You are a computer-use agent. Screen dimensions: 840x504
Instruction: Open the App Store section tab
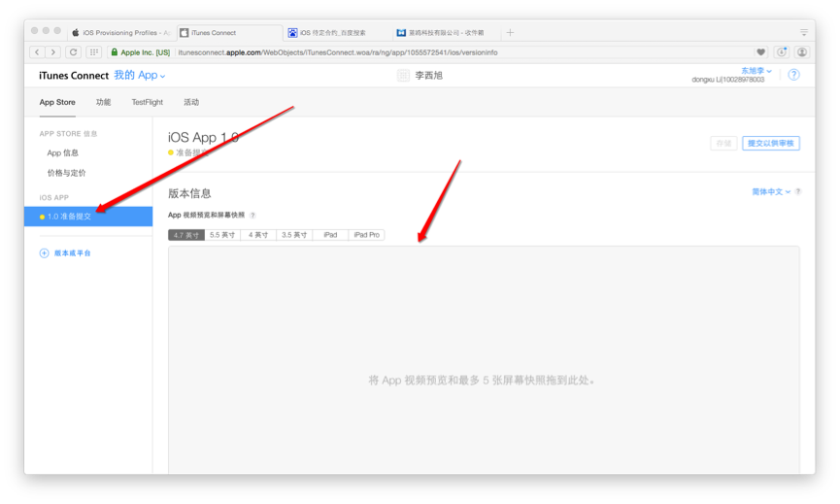[x=57, y=102]
